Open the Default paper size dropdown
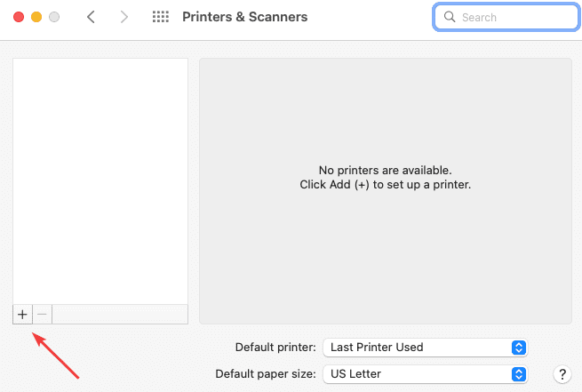This screenshot has height=392, width=582. [424, 374]
